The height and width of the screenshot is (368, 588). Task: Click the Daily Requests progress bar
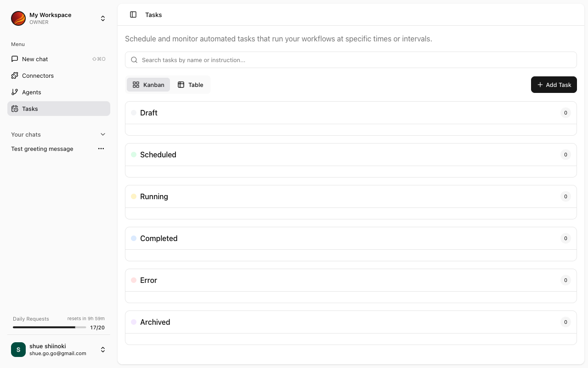49,327
